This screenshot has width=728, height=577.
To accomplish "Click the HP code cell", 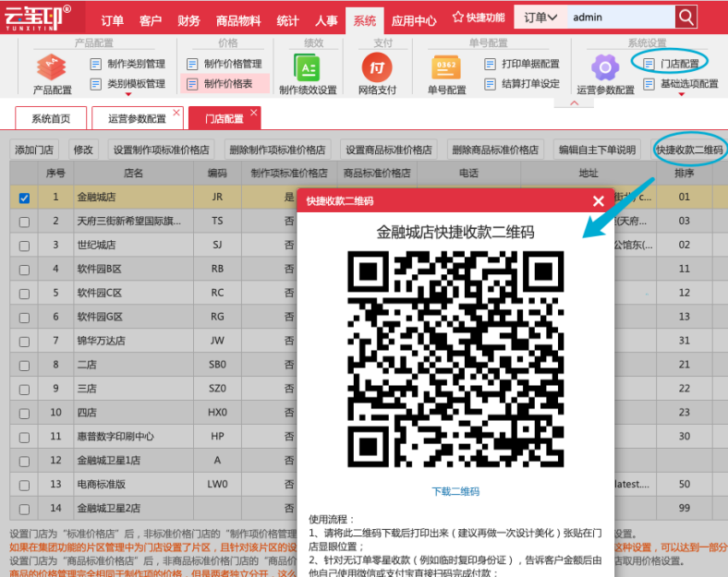I will 217,437.
